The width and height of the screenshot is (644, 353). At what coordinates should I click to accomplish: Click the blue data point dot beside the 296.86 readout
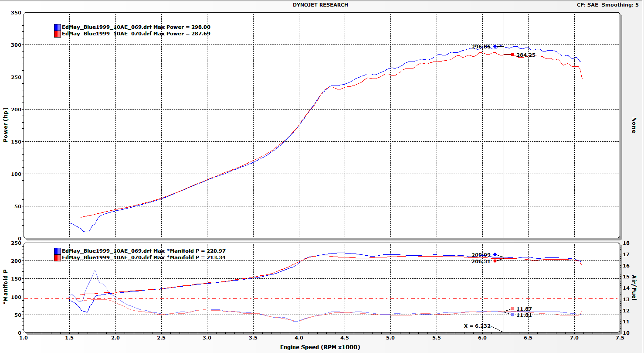click(x=495, y=46)
